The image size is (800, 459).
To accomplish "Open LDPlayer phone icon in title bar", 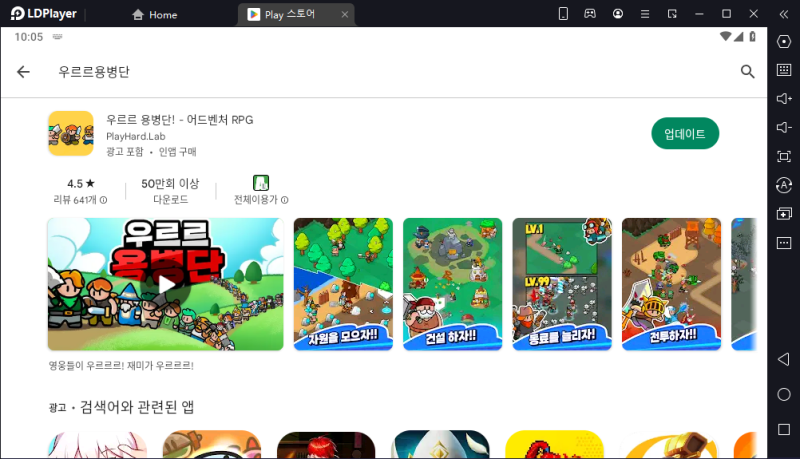I will pyautogui.click(x=563, y=14).
